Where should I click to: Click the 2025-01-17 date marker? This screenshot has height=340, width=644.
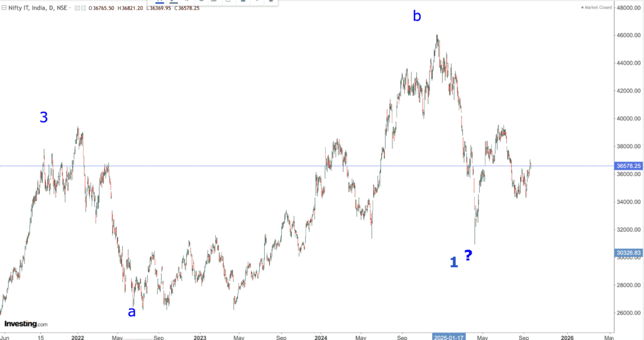point(450,337)
